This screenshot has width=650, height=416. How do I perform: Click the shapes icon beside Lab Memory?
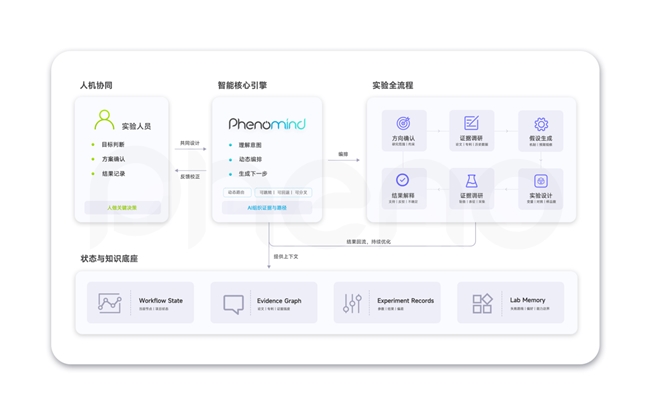(x=482, y=303)
